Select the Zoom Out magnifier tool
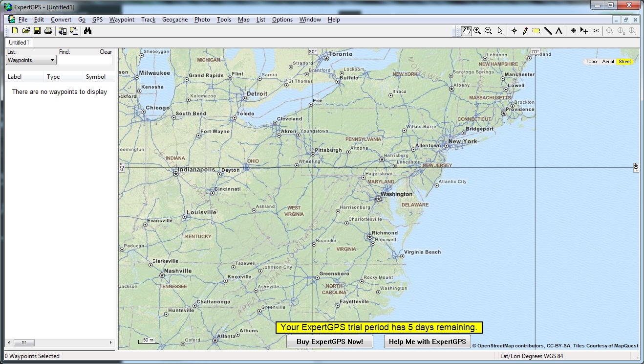 [x=489, y=30]
